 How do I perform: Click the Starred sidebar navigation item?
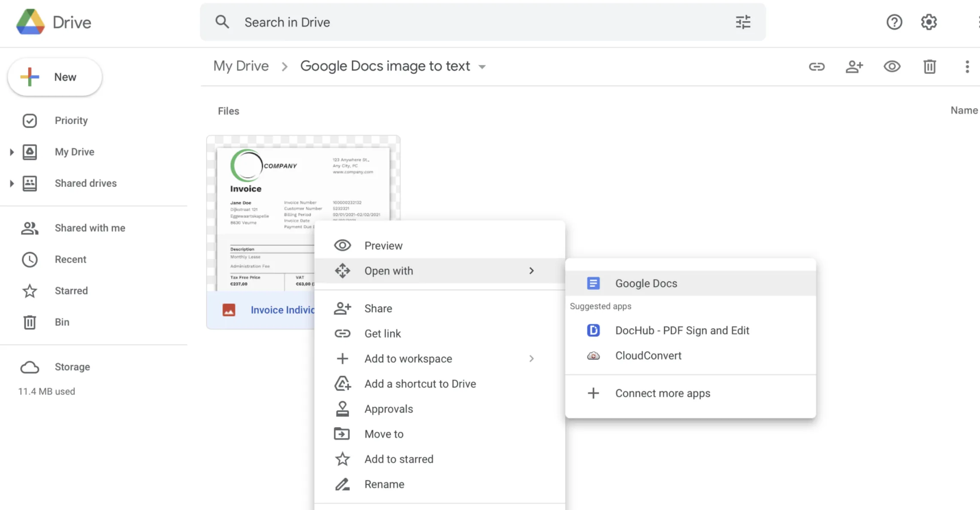[x=72, y=290]
